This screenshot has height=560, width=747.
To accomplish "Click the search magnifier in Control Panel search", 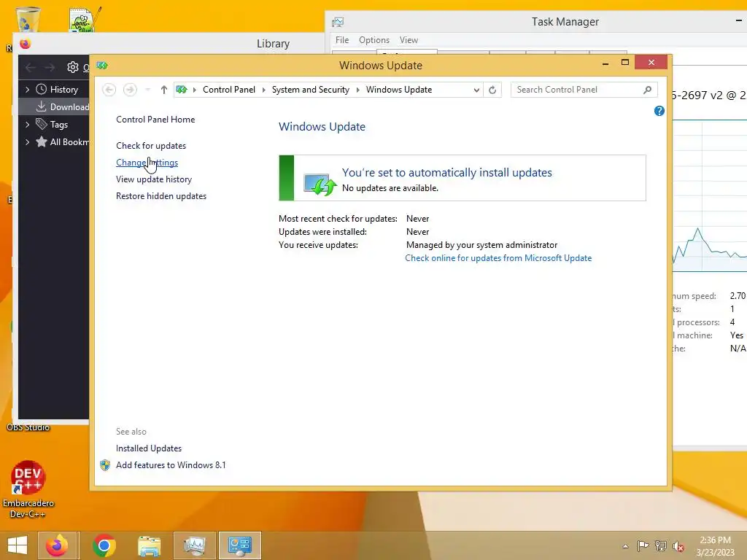I will (647, 90).
